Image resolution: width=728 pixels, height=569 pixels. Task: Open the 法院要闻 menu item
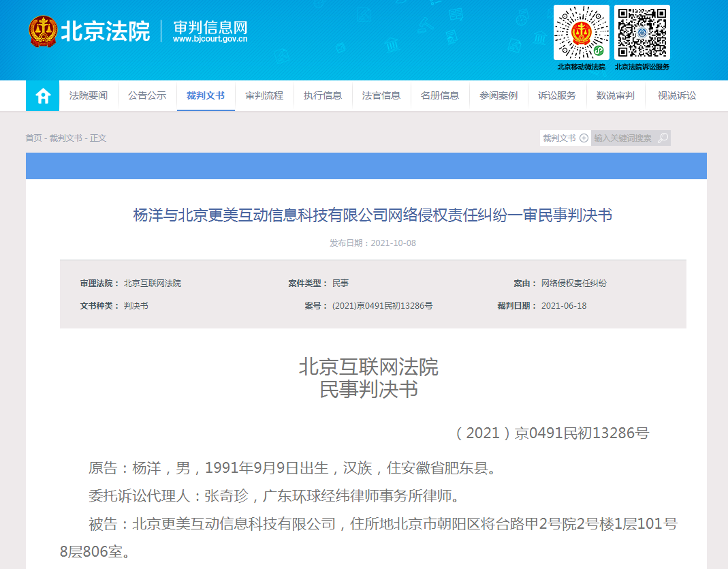89,96
